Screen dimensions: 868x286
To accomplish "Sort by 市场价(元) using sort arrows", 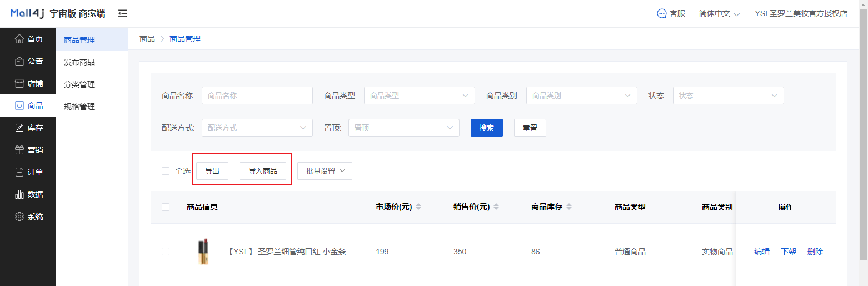I will click(x=418, y=207).
